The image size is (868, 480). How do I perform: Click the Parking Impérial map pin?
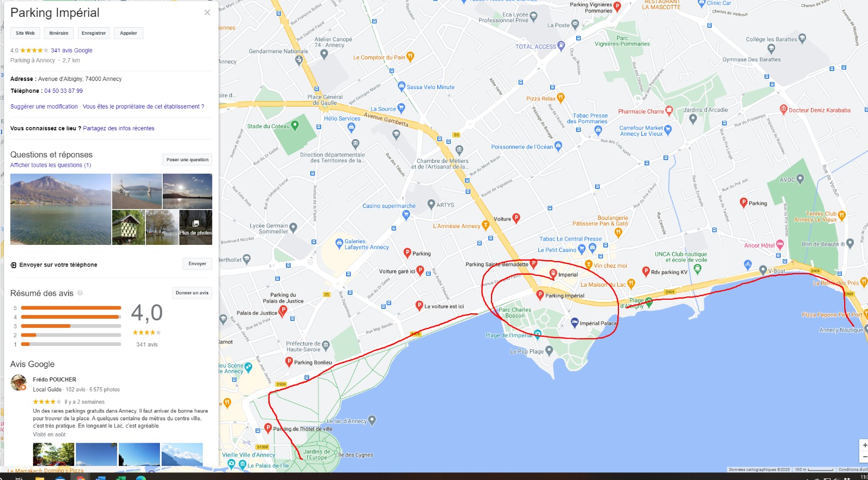click(x=540, y=294)
